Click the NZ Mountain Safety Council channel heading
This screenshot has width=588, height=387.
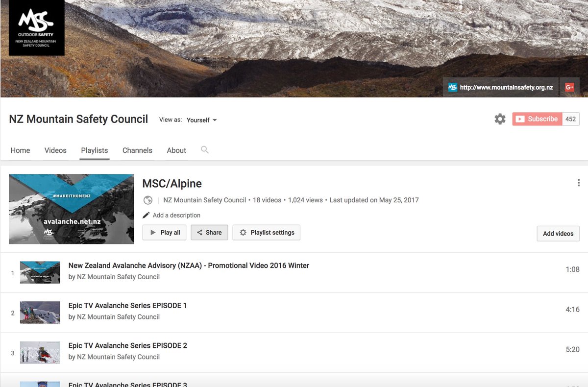(x=78, y=119)
